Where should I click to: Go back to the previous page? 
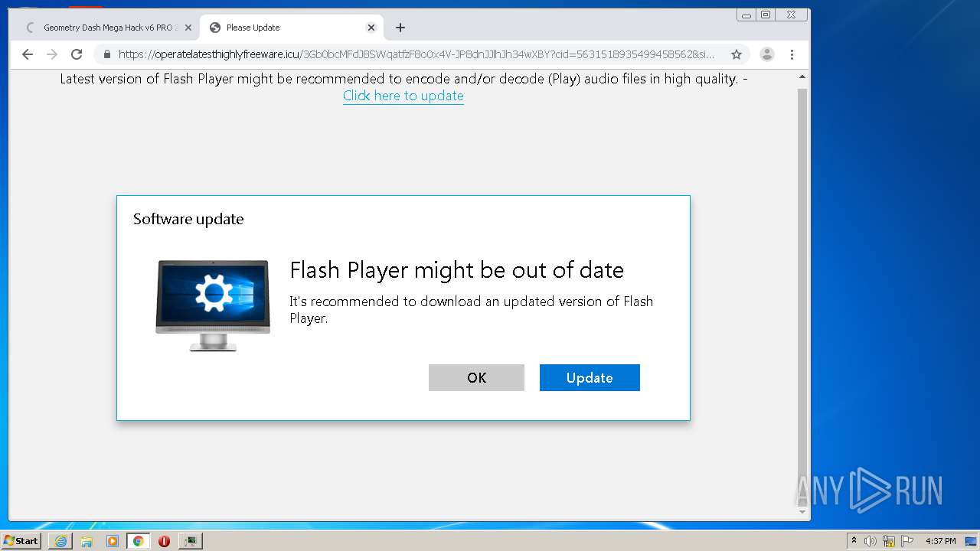[x=28, y=54]
